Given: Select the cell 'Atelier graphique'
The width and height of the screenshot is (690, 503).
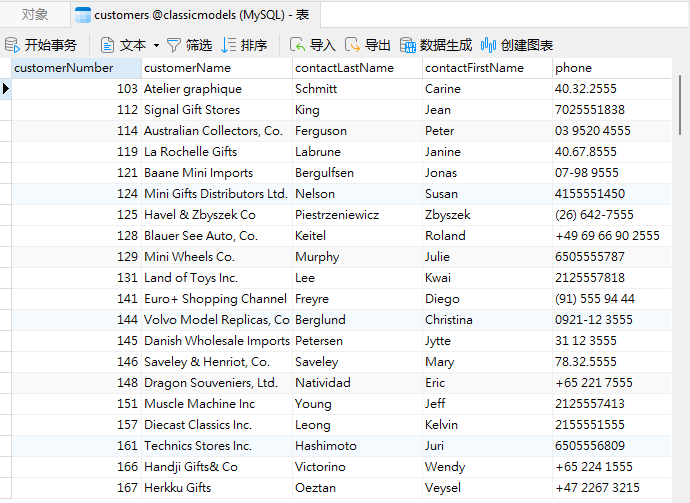Looking at the screenshot, I should pos(217,89).
